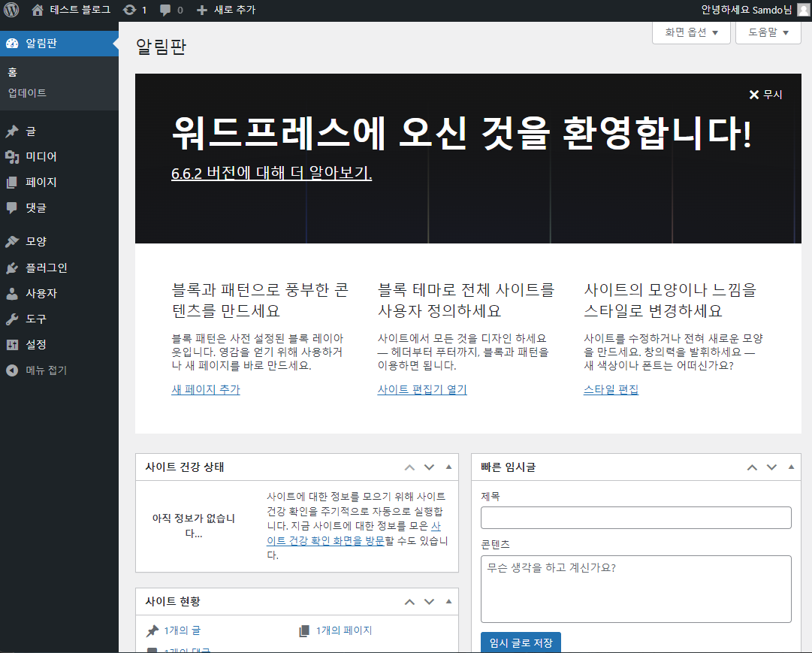Toggle 사이트 건강 상태 panel collapse
This screenshot has height=653, width=812.
(449, 467)
